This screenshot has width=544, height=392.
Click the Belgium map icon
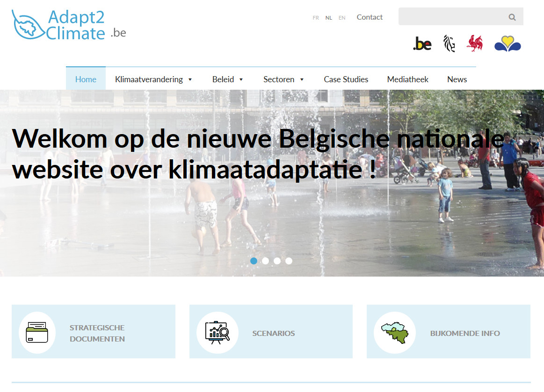[395, 332]
